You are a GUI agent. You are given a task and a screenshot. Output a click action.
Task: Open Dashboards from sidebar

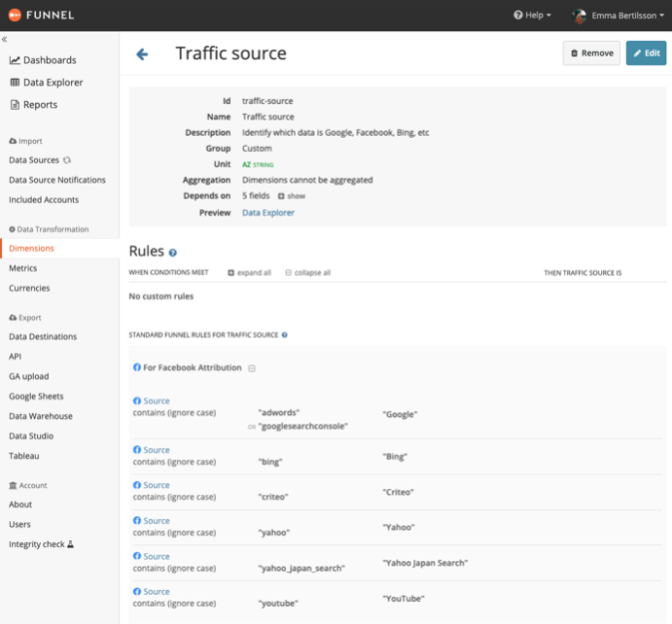[x=43, y=60]
